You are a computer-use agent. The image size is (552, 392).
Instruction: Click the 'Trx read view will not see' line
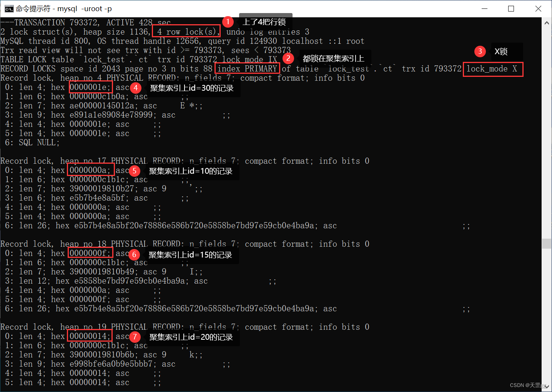[146, 50]
